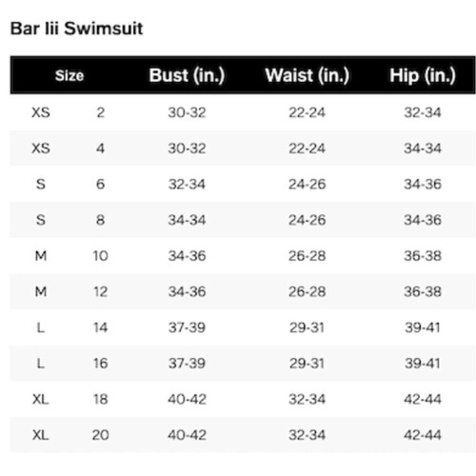476x476 pixels.
Task: Select the S size 6 bust value 32-34
Action: [187, 184]
